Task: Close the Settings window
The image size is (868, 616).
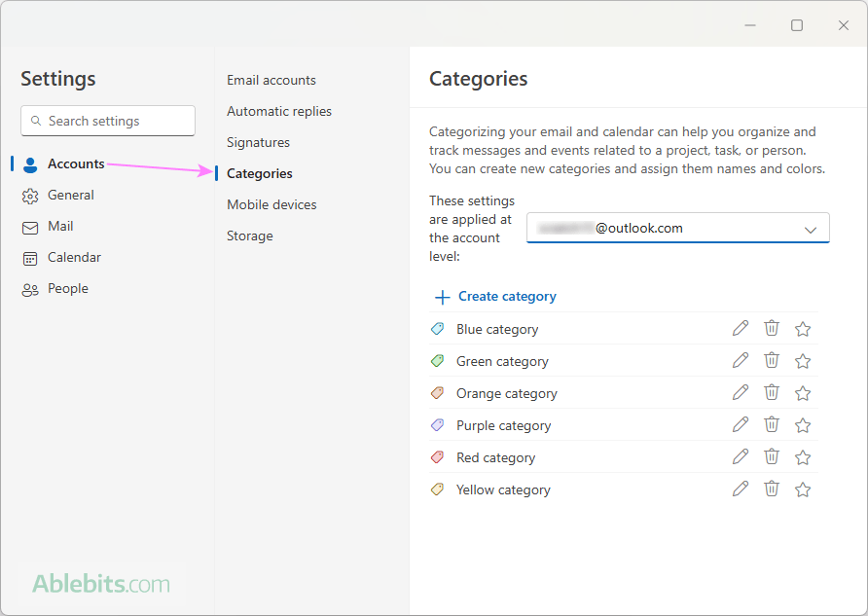Action: (x=843, y=25)
